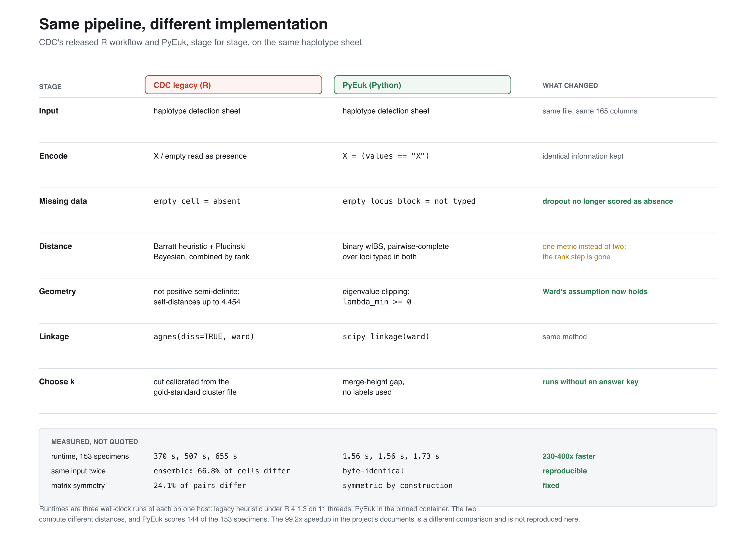Select the Choose k row label
Viewport: 756px width, 538px height.
click(57, 381)
